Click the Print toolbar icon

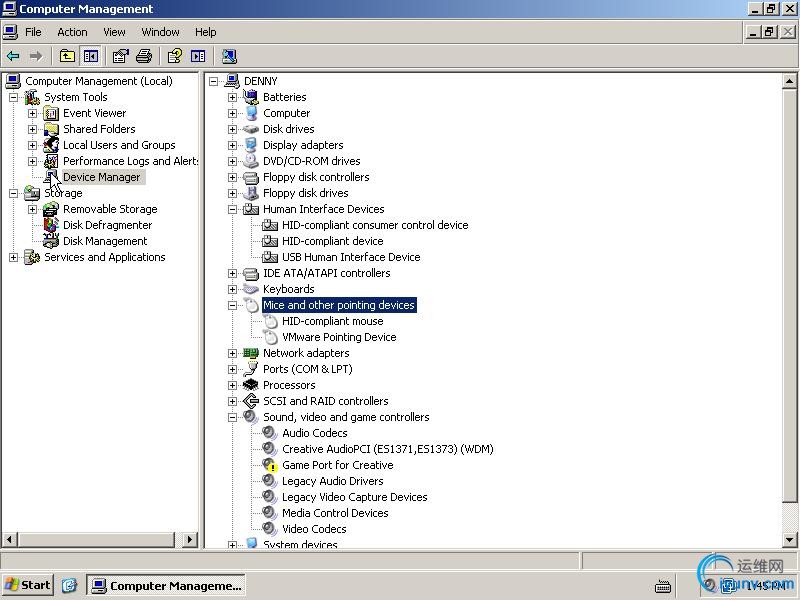pyautogui.click(x=144, y=56)
